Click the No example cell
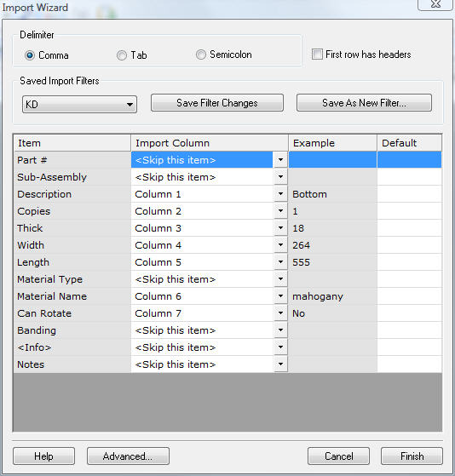Screen dimensions: 455x476 point(332,313)
